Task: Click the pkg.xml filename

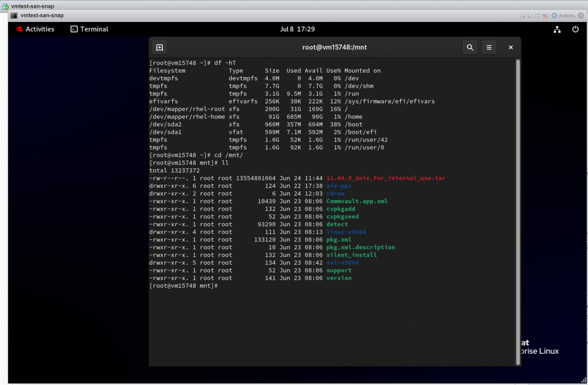Action: [339, 239]
